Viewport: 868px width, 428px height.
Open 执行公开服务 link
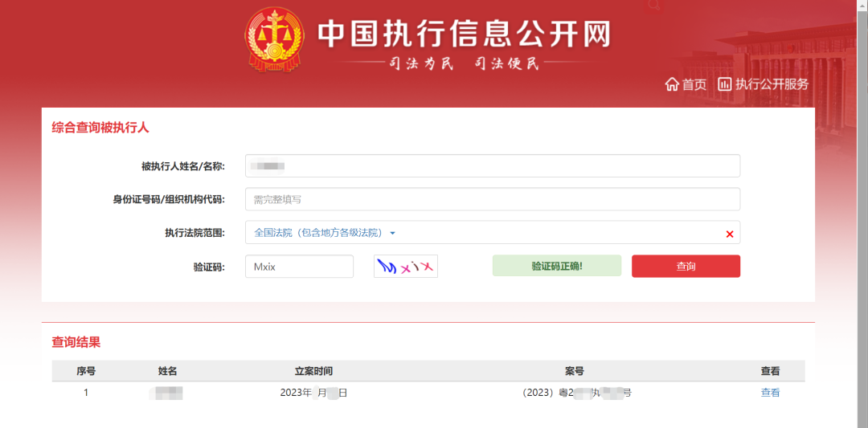point(772,84)
